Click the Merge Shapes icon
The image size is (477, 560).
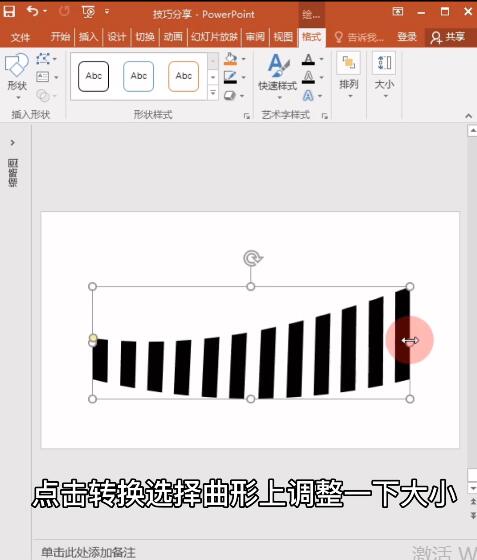pos(43,95)
